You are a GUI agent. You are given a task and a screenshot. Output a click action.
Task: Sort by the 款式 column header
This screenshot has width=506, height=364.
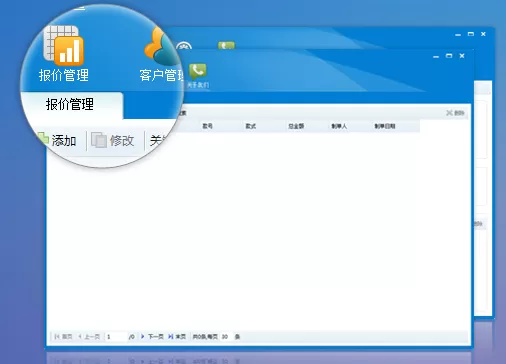[250, 126]
